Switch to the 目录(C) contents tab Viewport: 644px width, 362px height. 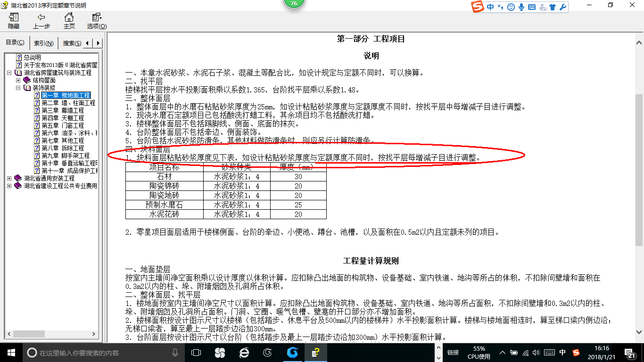tap(15, 43)
